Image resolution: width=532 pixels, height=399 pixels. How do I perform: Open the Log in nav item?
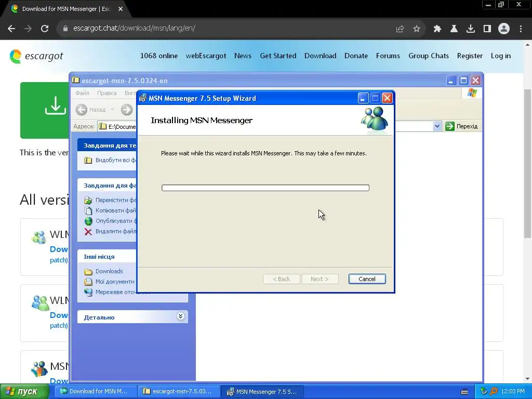pyautogui.click(x=500, y=56)
